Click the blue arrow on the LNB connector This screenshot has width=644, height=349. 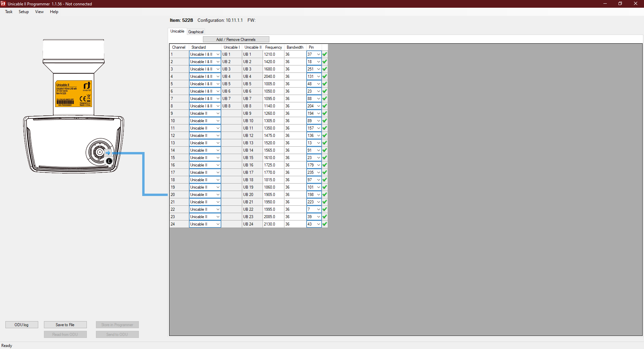(108, 153)
